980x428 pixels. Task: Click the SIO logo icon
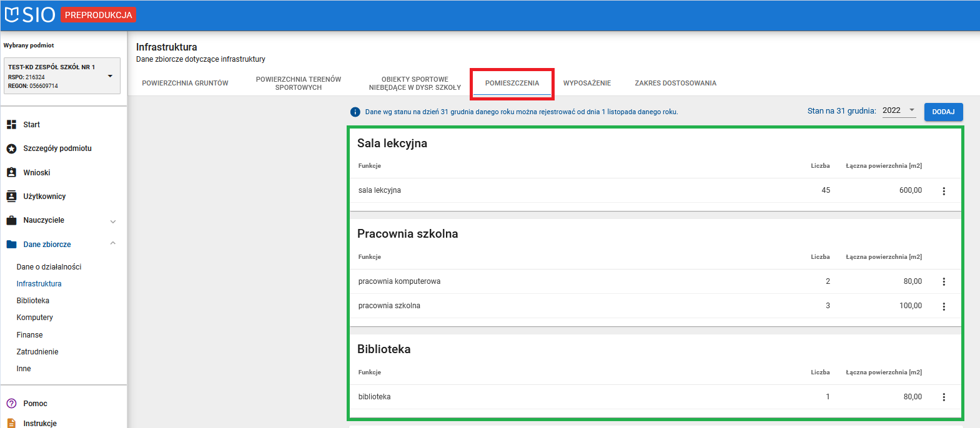[x=12, y=14]
